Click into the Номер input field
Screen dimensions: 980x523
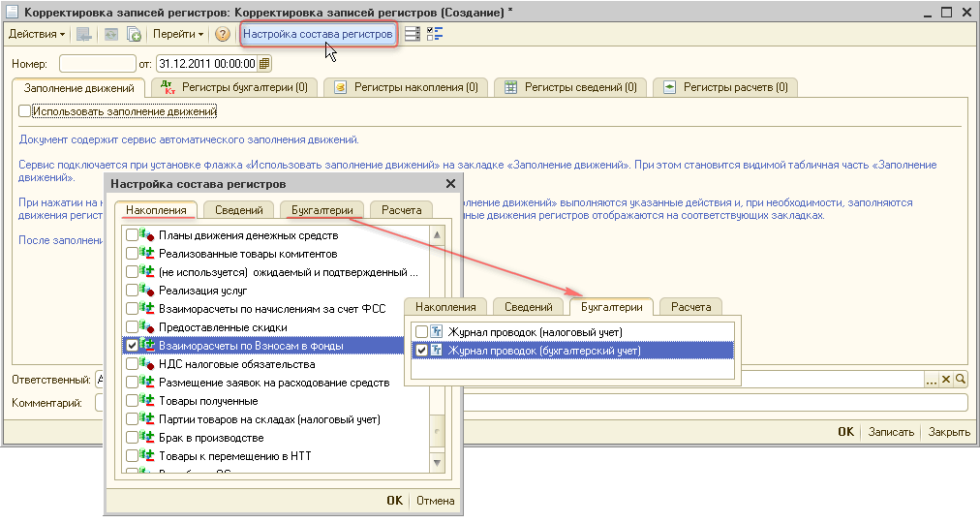(95, 64)
